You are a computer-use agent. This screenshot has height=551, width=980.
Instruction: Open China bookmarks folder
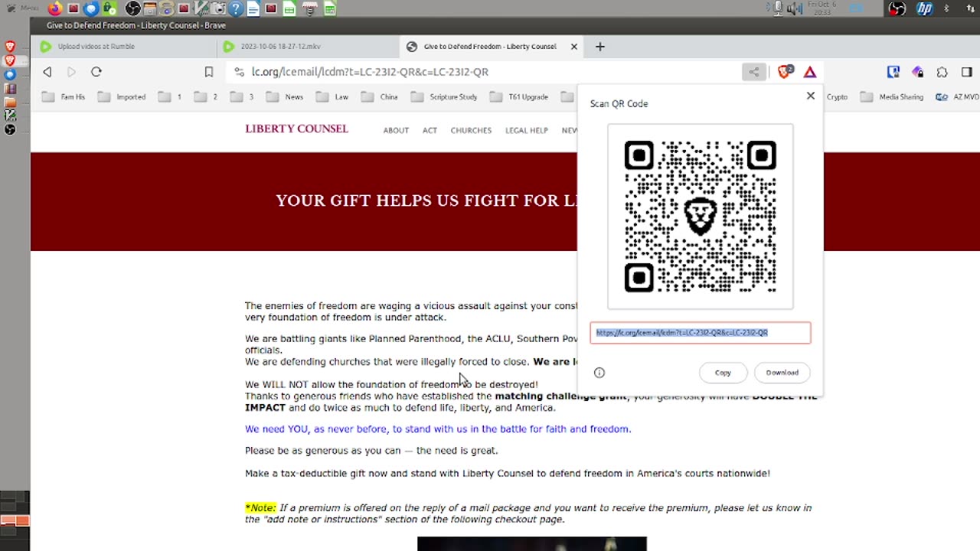(380, 97)
